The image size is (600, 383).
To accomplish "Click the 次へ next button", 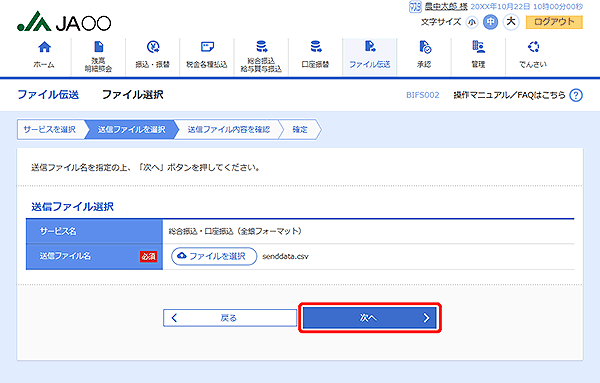I will point(370,318).
